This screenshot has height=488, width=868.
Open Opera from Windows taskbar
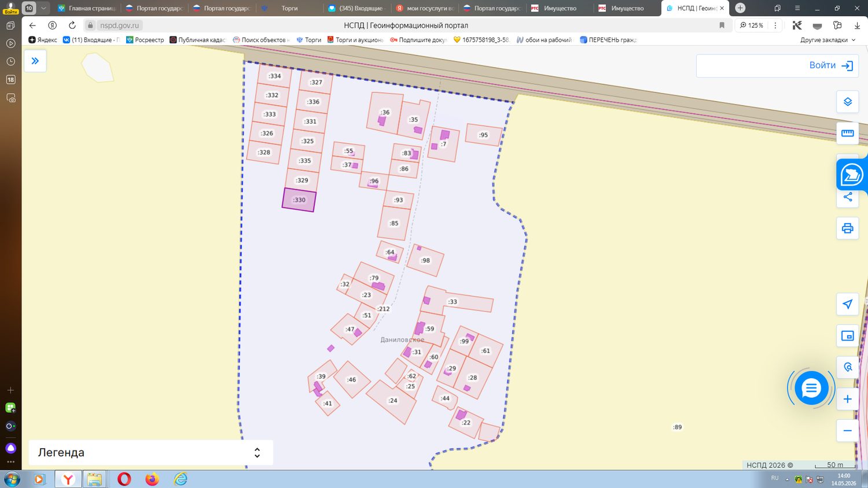pyautogui.click(x=124, y=479)
